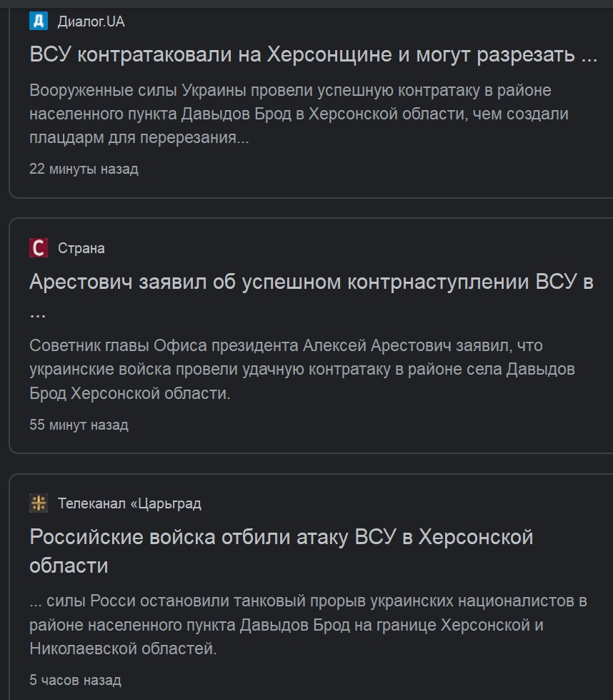613x700 pixels.
Task: Click ellipsis after "плацдарм для перерезания"
Action: (x=242, y=139)
